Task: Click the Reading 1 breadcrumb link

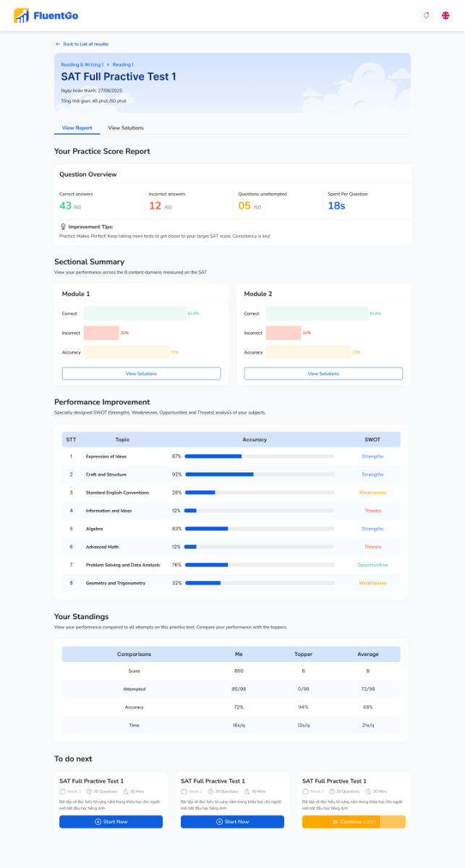Action: 122,65
